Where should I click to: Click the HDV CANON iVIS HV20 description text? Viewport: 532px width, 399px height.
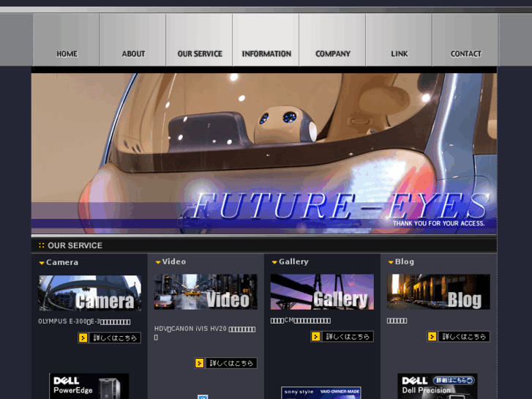coord(205,333)
